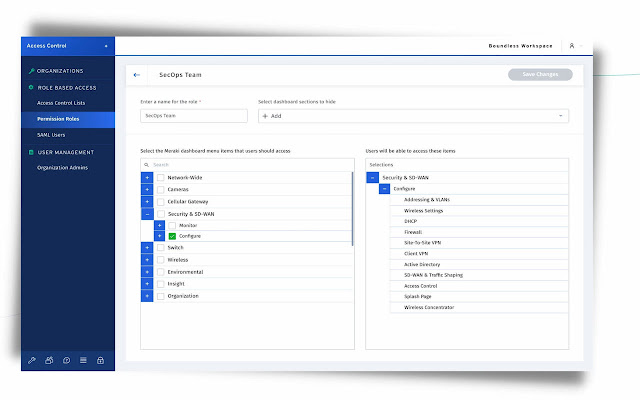Screen dimensions: 640x400
Task: Click the padlock icon in bottom bar
Action: pos(100,360)
